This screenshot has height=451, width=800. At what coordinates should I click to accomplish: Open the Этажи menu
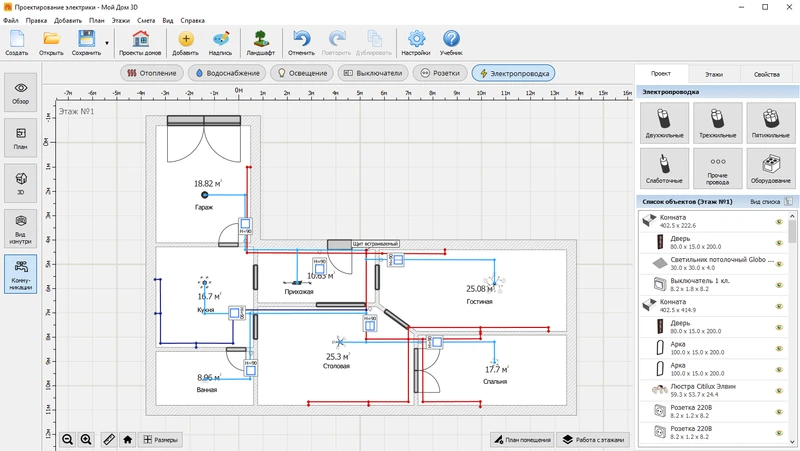(x=121, y=20)
